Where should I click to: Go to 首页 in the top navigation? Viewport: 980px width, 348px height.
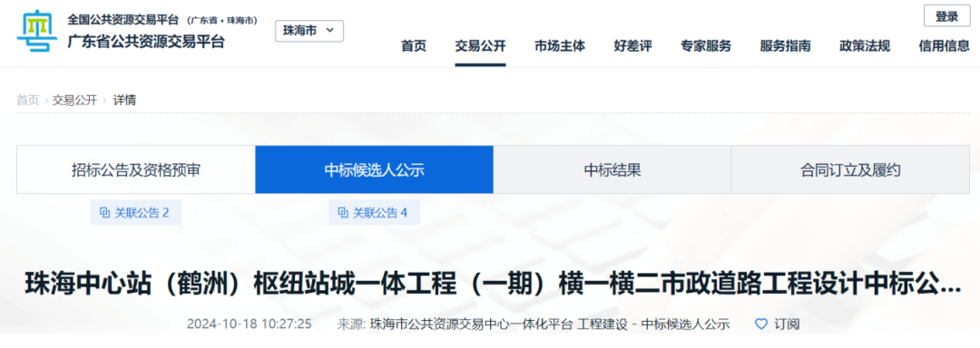(414, 45)
